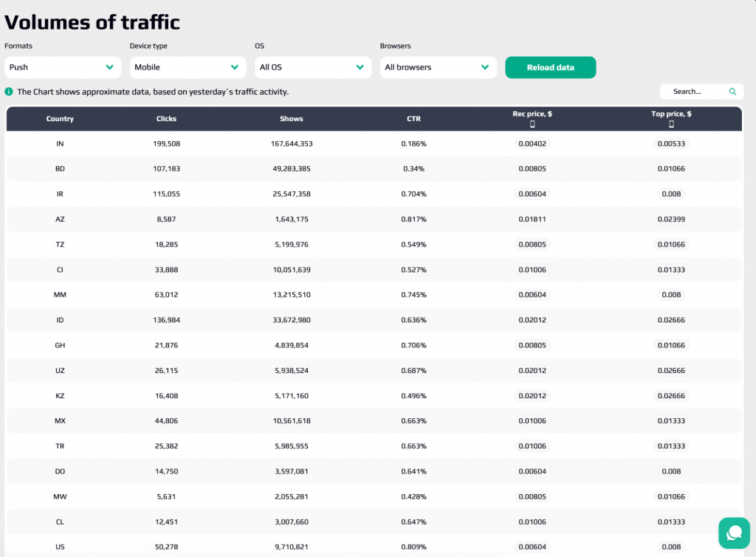
Task: Click the Reload data button
Action: [x=551, y=67]
